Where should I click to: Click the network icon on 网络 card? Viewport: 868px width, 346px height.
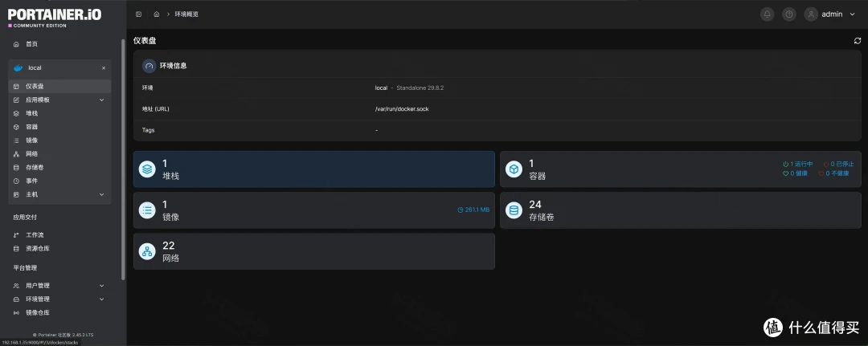click(147, 251)
